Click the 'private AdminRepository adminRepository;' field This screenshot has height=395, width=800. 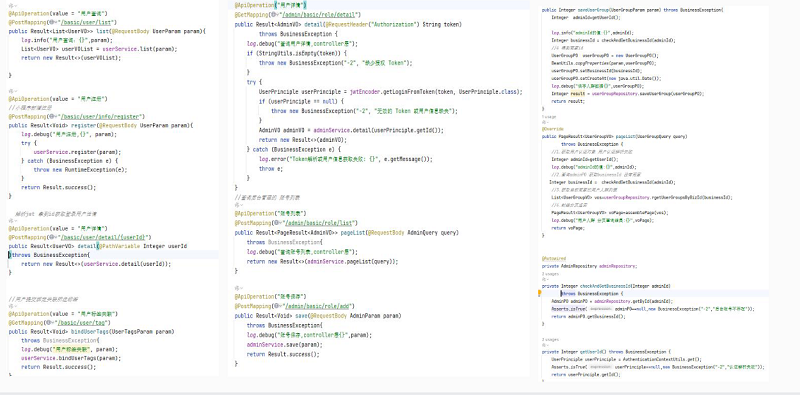(589, 266)
